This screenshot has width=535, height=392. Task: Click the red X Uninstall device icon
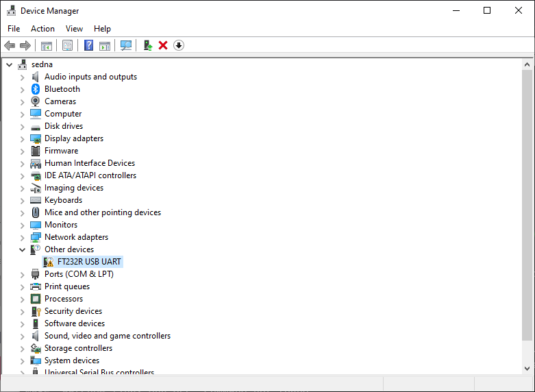pyautogui.click(x=163, y=45)
